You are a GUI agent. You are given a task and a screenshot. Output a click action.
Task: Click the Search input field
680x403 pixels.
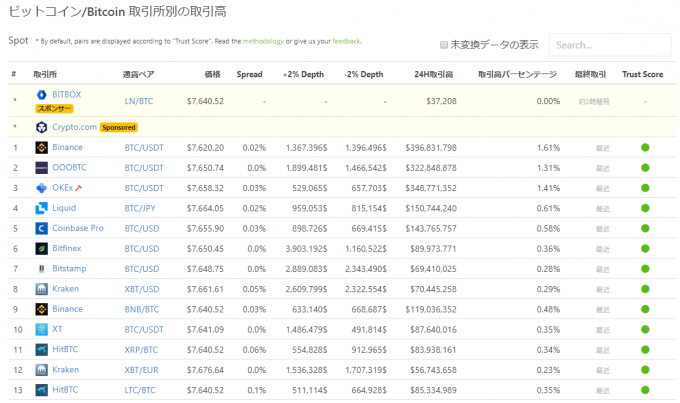tap(610, 45)
